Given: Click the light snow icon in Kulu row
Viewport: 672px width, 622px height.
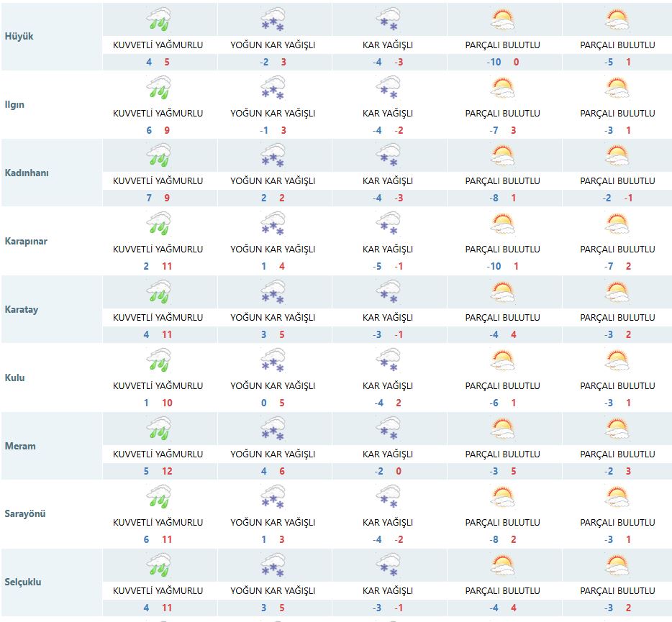Looking at the screenshot, I should click(x=389, y=360).
